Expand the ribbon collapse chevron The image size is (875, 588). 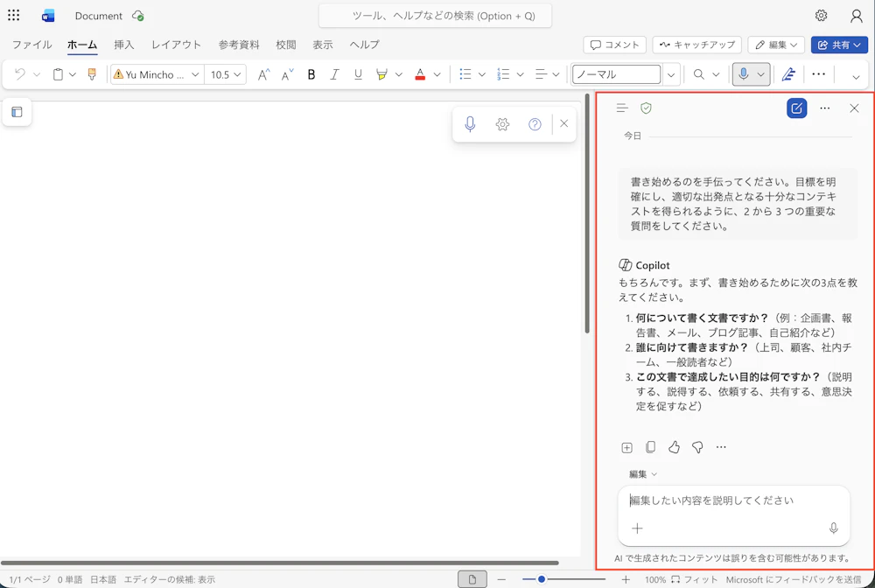856,77
